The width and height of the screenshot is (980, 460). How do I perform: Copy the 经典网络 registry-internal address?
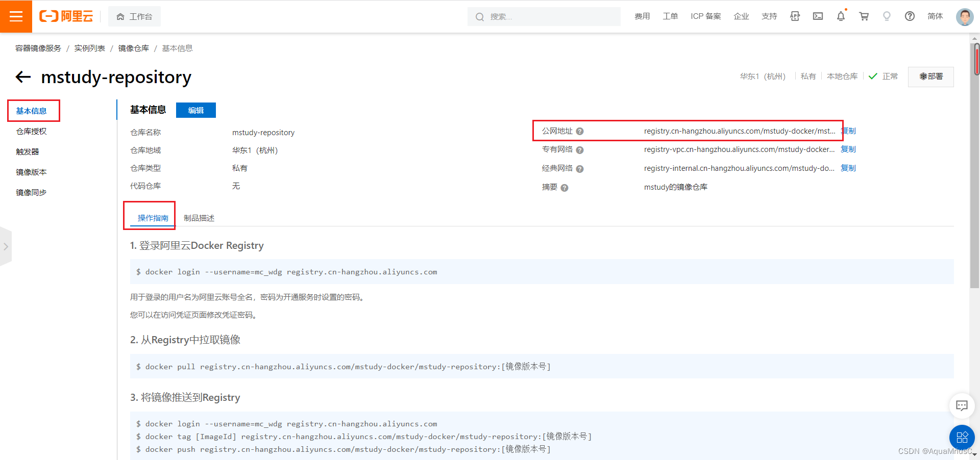848,168
